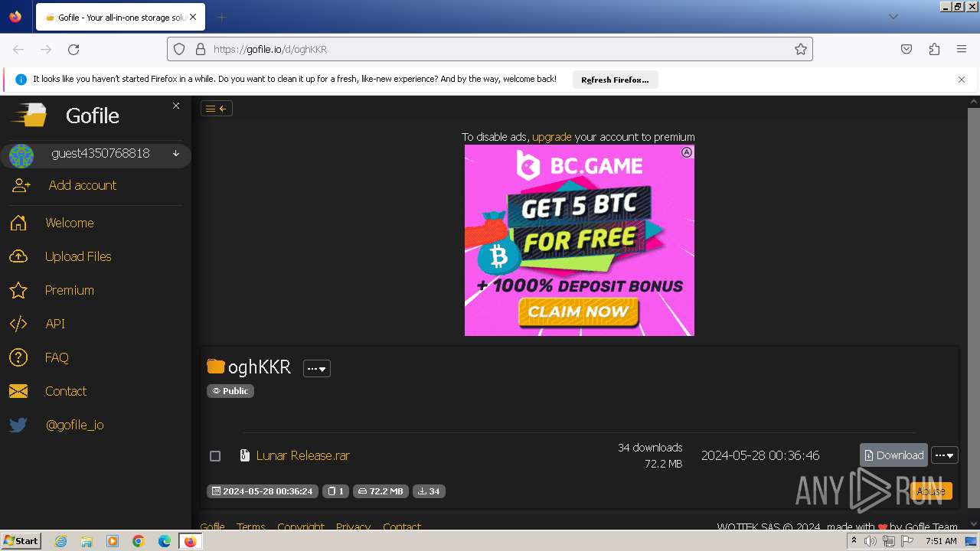Click the BC.GAME ad banner
The height and width of the screenshot is (551, 980).
pos(580,240)
